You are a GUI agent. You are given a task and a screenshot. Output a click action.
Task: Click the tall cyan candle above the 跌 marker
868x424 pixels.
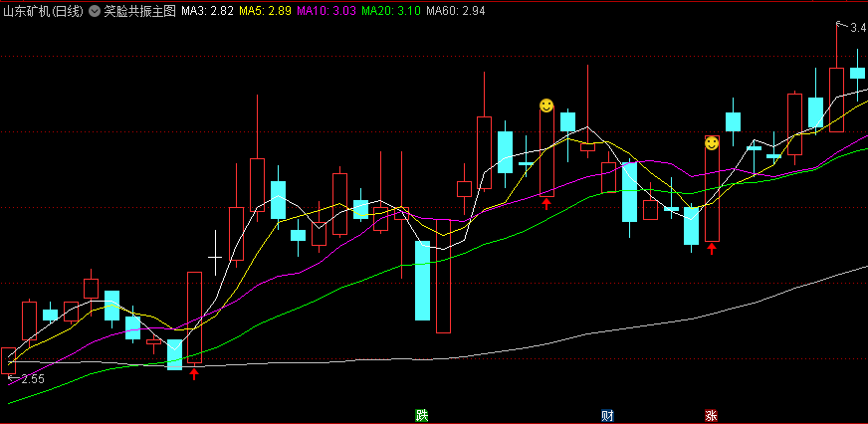[x=422, y=281]
